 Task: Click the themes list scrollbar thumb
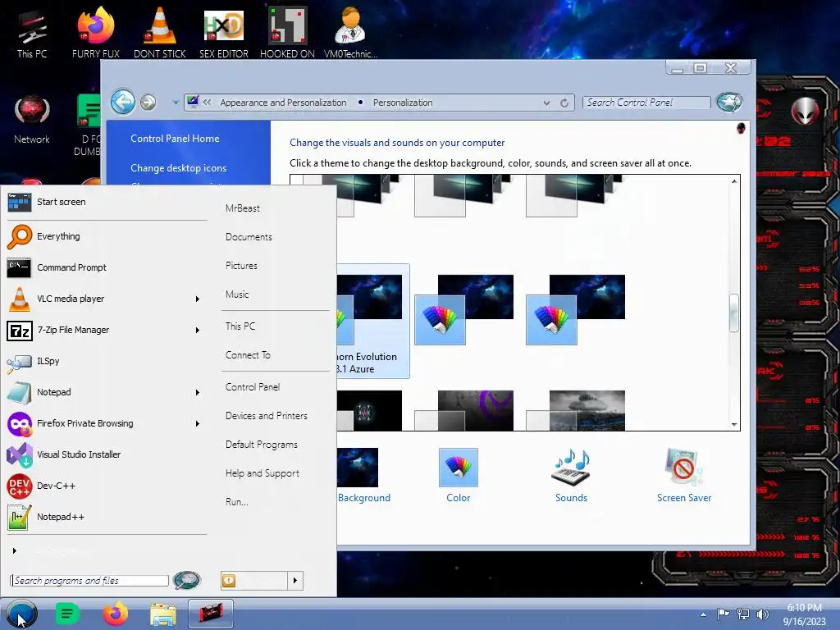[x=734, y=313]
